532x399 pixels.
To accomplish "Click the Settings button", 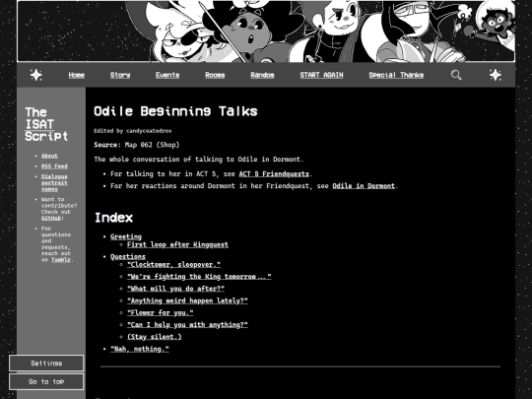I will [x=46, y=363].
